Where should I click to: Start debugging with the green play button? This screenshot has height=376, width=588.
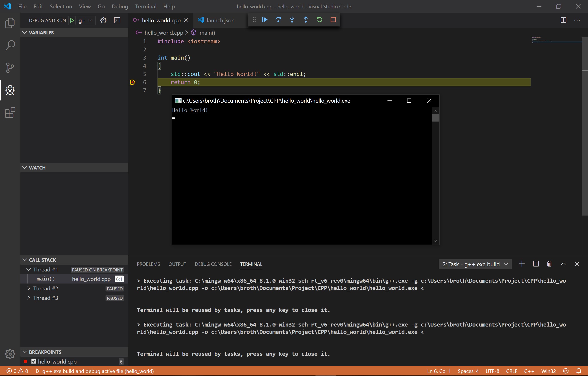click(72, 20)
